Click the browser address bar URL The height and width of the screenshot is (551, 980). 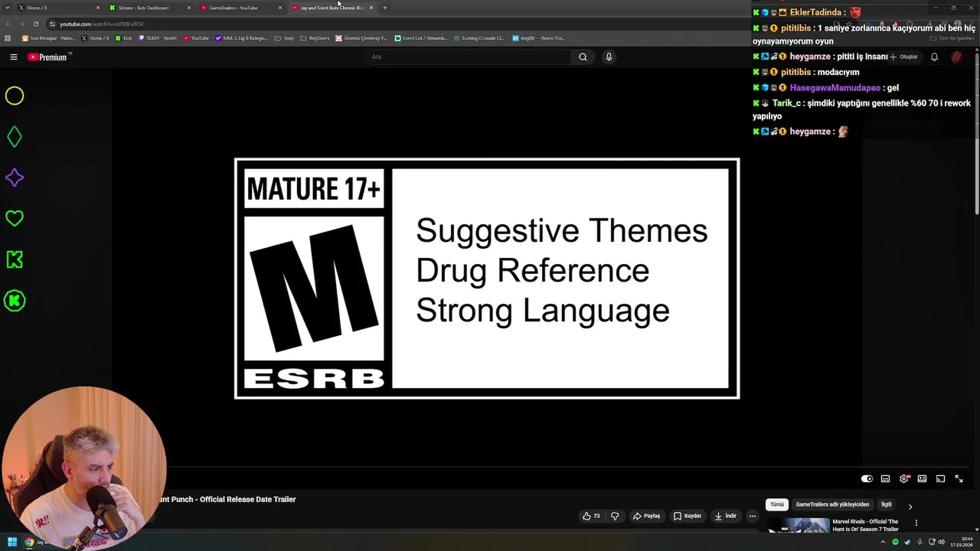102,24
